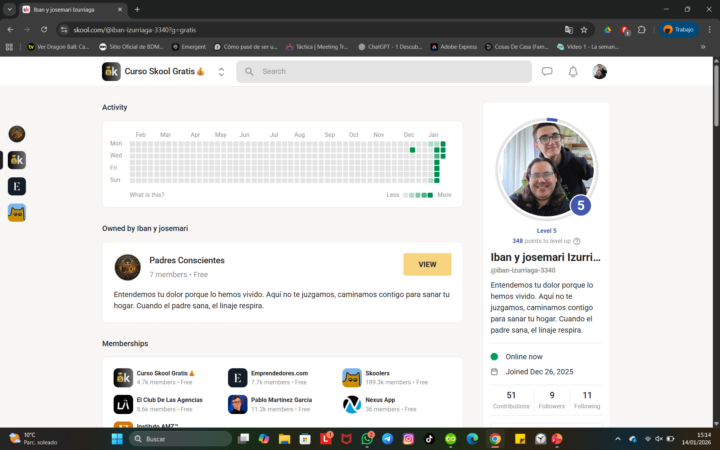Select the Skoolers cat group in left sidebar
The width and height of the screenshot is (720, 450).
(x=17, y=212)
